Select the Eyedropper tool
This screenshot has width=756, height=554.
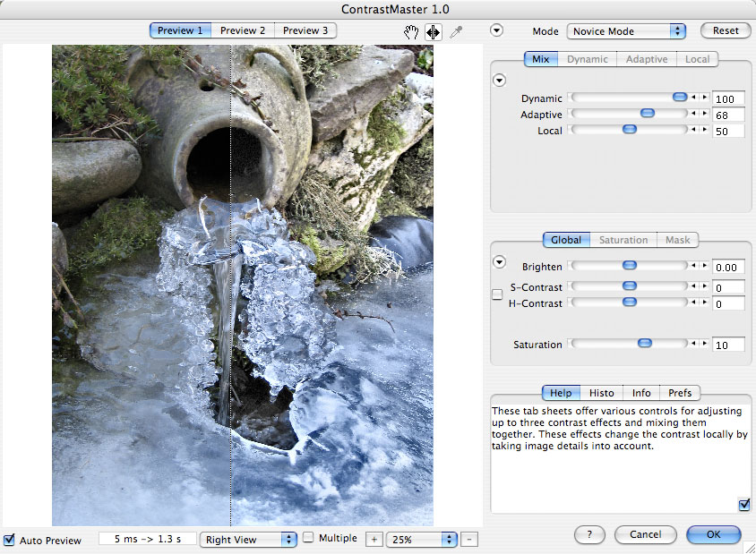(x=455, y=31)
